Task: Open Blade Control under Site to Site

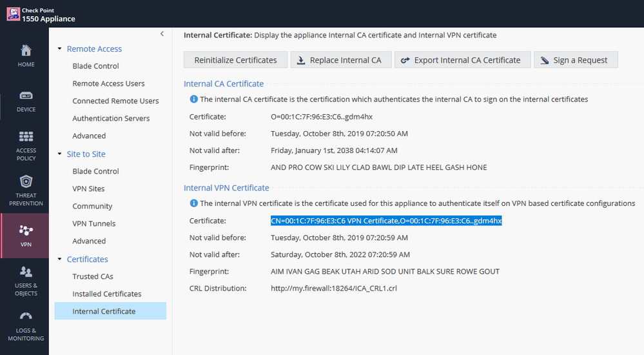Action: [95, 171]
